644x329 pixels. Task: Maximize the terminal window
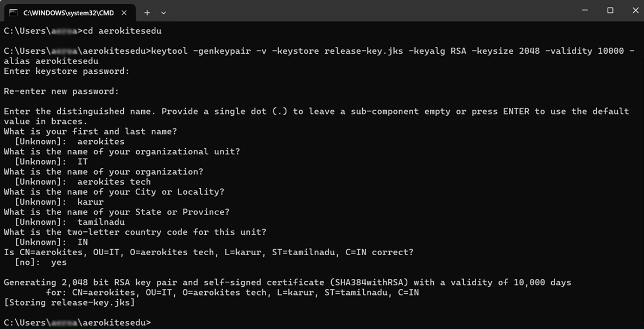(x=610, y=11)
